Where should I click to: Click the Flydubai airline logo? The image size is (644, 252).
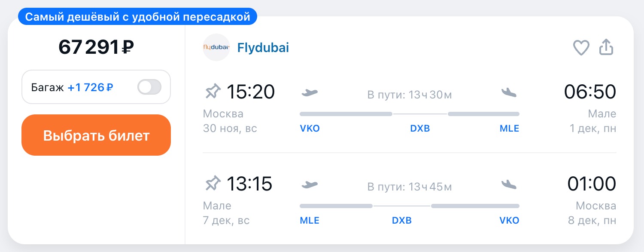216,47
